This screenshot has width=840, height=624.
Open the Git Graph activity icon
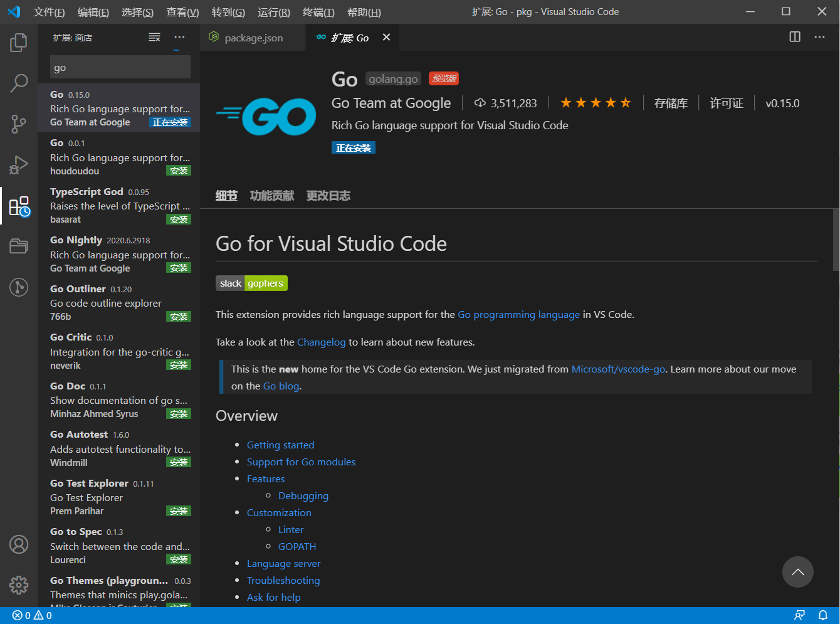pyautogui.click(x=19, y=287)
